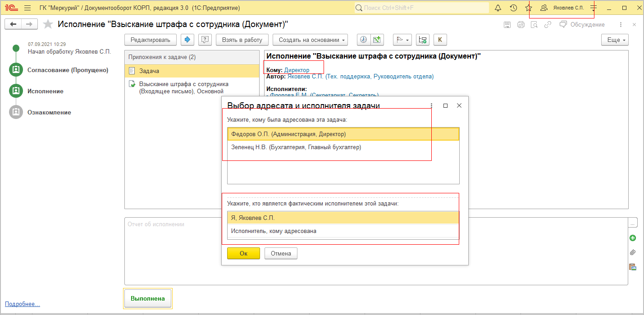
Task: Click the Директор recipient link
Action: tap(297, 70)
